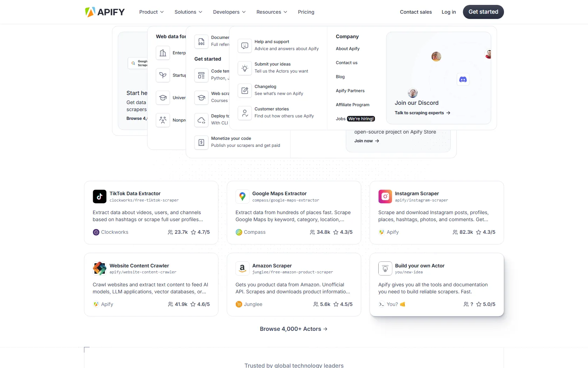
Task: Click the Enterprise building icon
Action: (x=163, y=53)
